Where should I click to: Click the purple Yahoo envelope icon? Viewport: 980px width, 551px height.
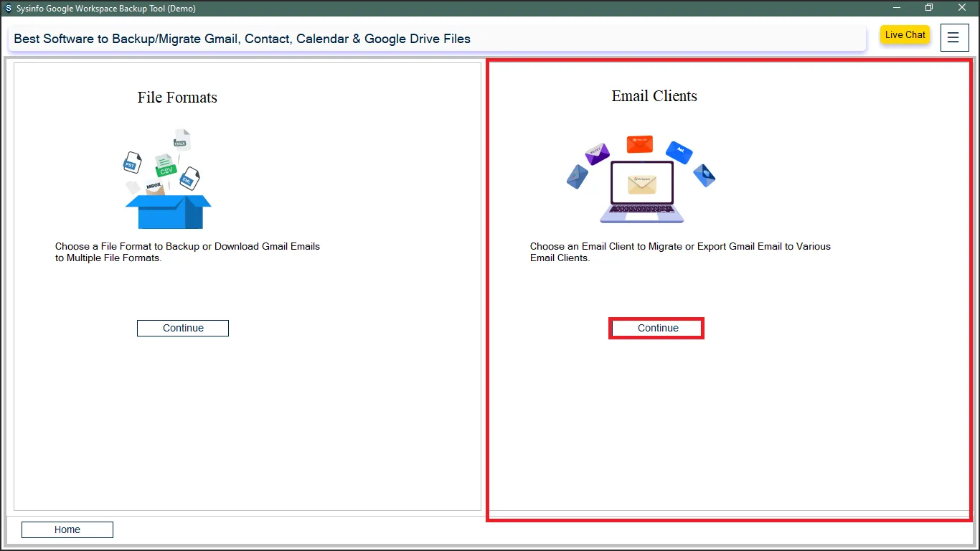(596, 154)
